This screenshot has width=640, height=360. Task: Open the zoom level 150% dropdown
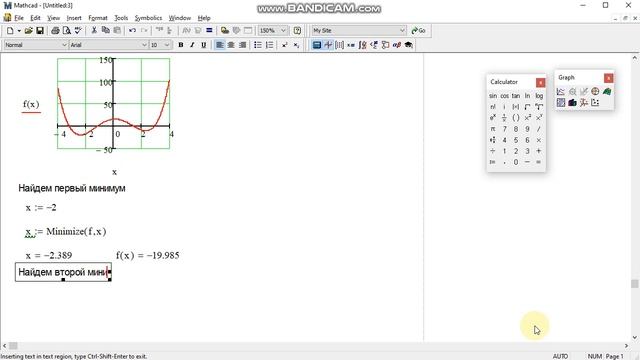283,31
